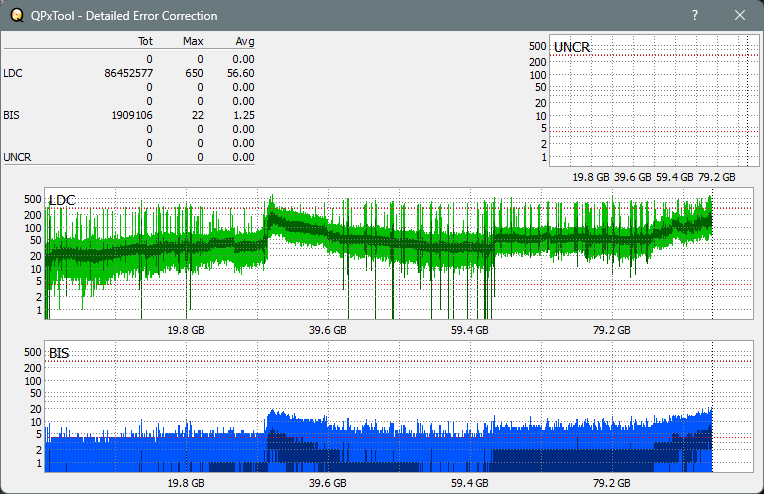The height and width of the screenshot is (494, 764).
Task: Click the 39.6 GB label under LDC graph
Action: [x=327, y=330]
